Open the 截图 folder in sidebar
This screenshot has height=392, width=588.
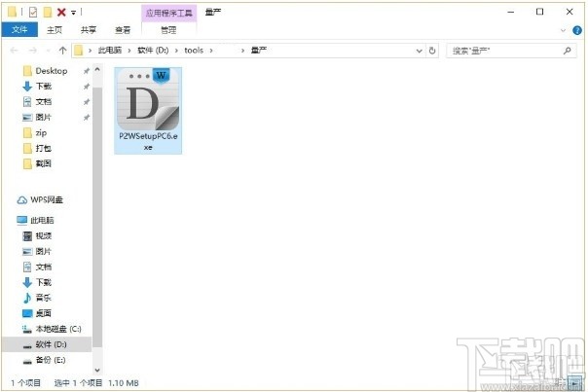[x=44, y=163]
